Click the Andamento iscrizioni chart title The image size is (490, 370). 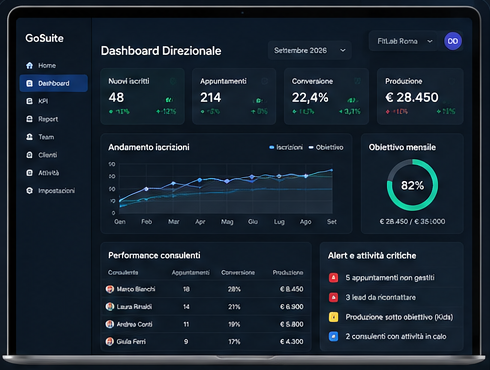tap(149, 147)
